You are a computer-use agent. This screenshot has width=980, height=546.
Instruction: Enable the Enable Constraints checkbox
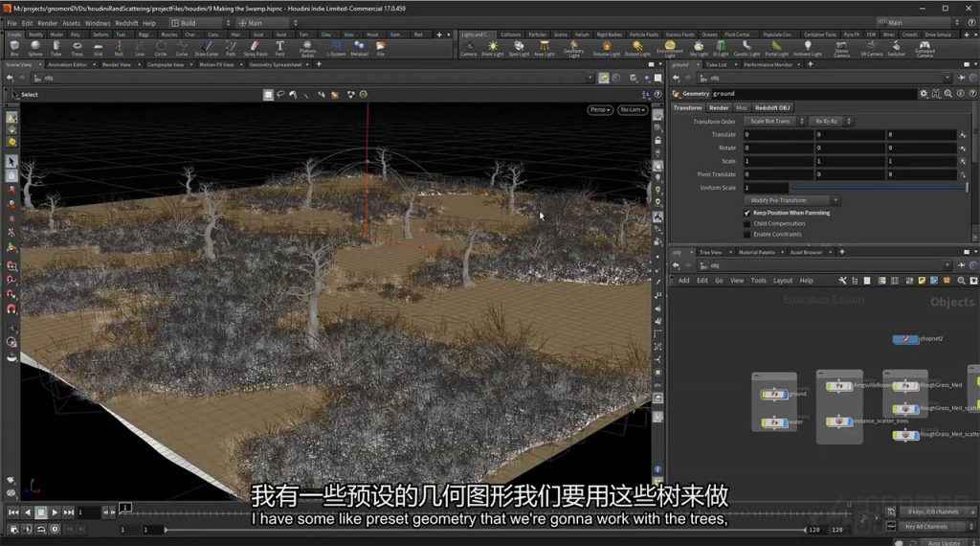pos(746,234)
